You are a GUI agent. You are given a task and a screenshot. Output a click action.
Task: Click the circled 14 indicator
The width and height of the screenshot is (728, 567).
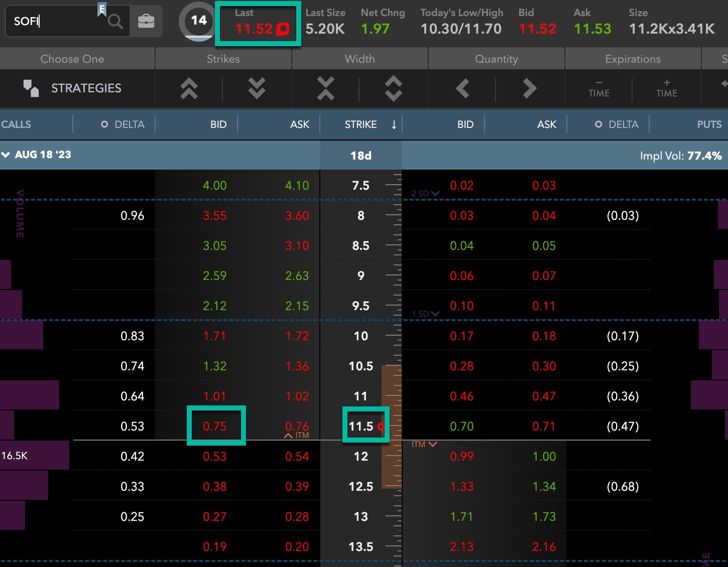pos(199,21)
